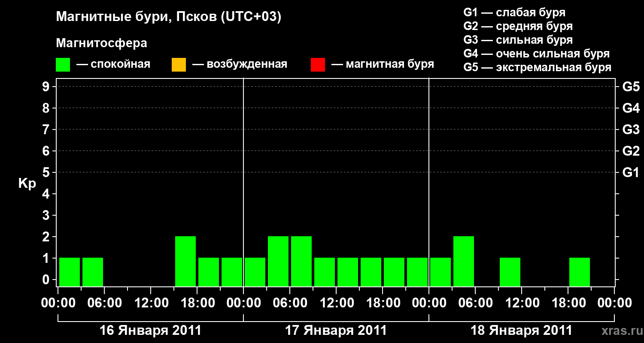Click the 15:00–18:00 bar on 17 January
This screenshot has width=644, height=343.
click(x=371, y=272)
